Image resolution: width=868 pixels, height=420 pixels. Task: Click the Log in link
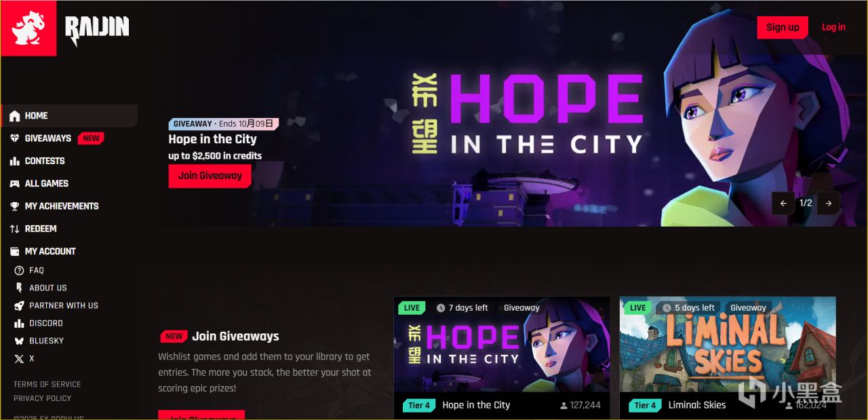[x=833, y=28]
